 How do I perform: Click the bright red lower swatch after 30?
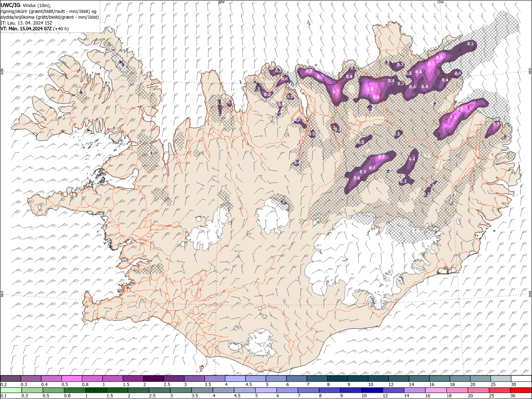tap(521, 390)
